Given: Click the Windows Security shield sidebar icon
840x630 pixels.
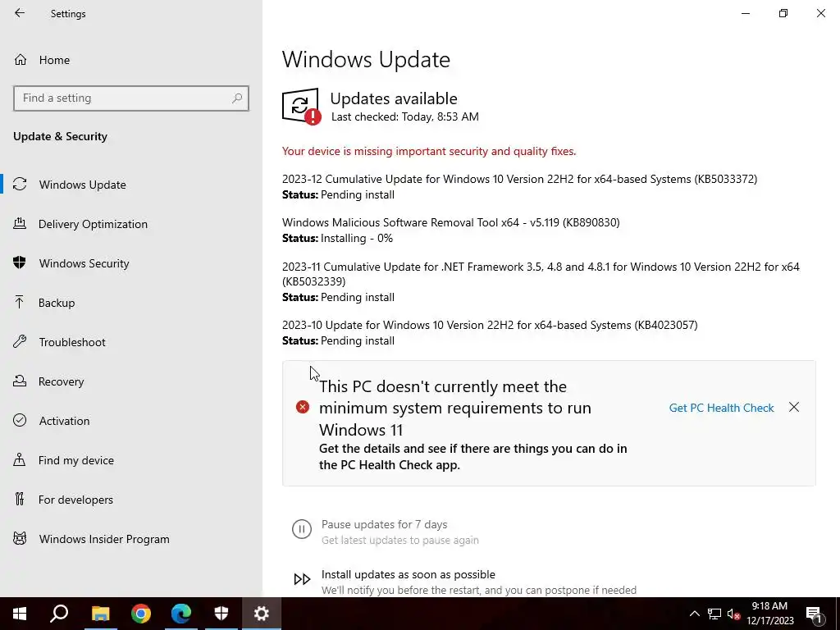Looking at the screenshot, I should [x=20, y=263].
